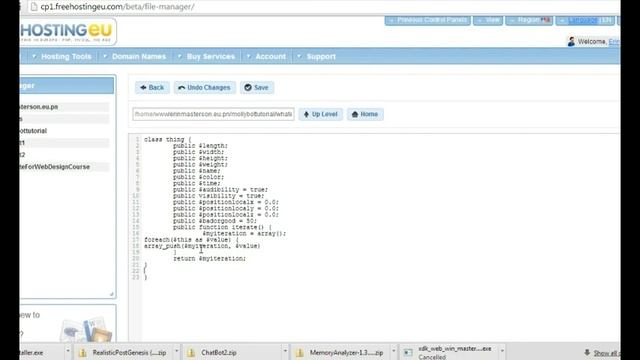
Task: Open Domain Names menu
Action: coord(139,56)
